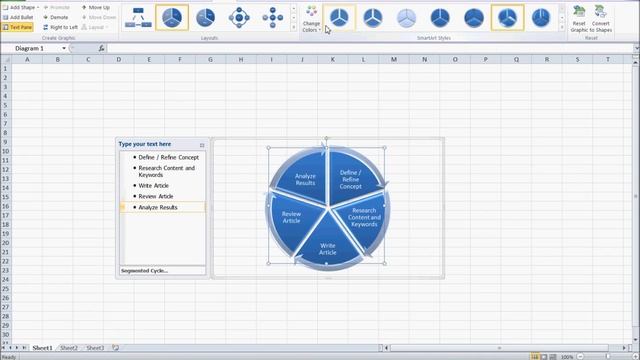The width and height of the screenshot is (640, 360).
Task: Apply the second SmartArt style thumbnail
Action: click(x=373, y=18)
